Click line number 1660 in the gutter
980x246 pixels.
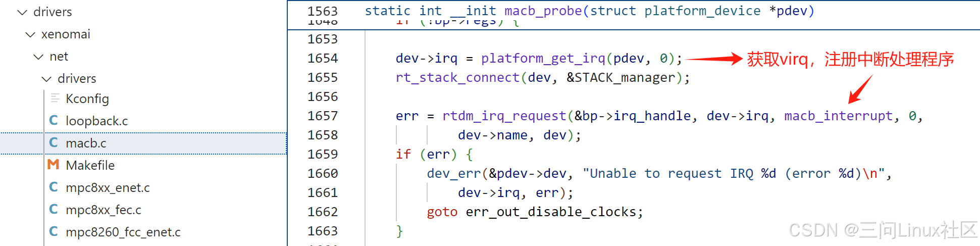tap(323, 174)
